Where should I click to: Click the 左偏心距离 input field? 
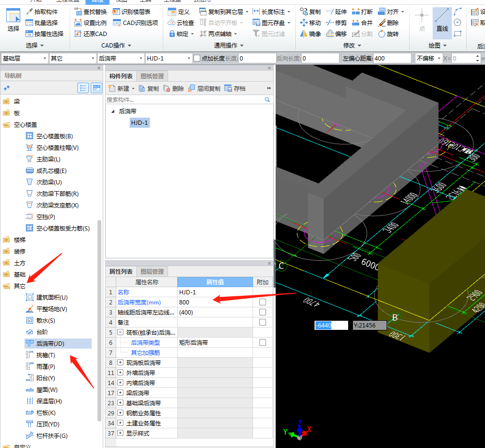click(392, 58)
